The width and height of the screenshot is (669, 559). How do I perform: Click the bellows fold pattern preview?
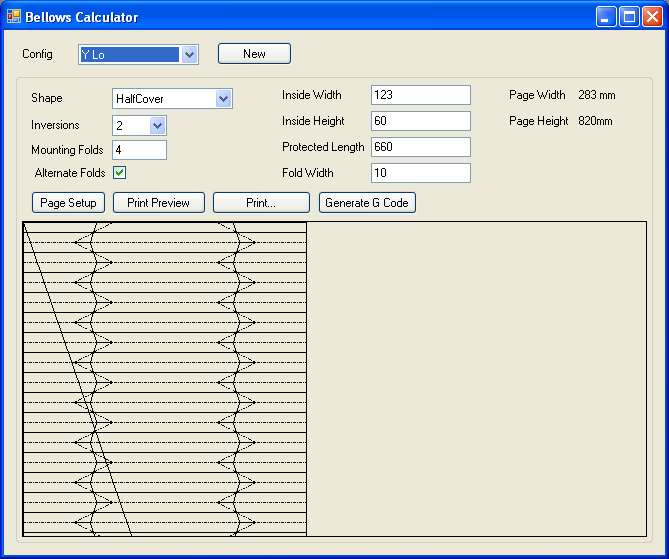(x=165, y=380)
